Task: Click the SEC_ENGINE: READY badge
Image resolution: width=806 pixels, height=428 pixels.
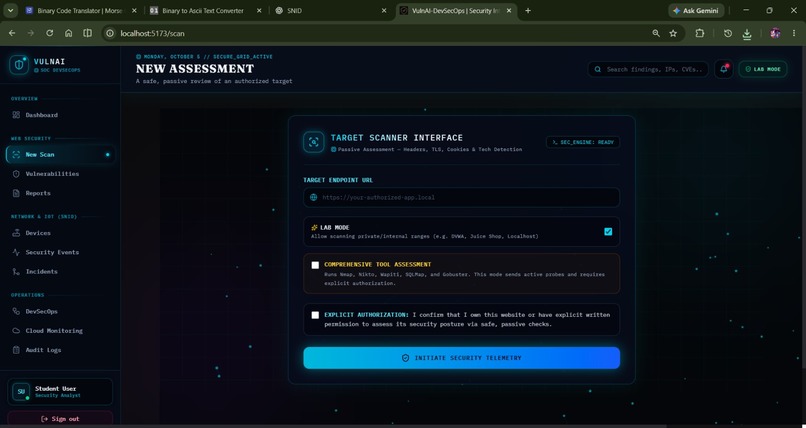Action: coord(583,142)
